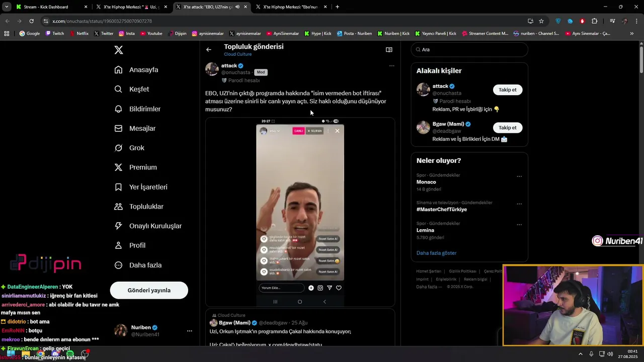This screenshot has height=362, width=644.
Task: Open Streamer Content M... bookmark
Action: (485, 34)
